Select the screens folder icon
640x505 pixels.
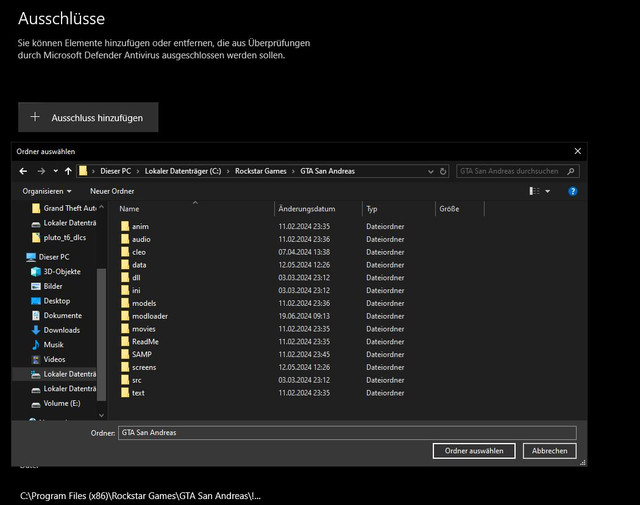125,367
